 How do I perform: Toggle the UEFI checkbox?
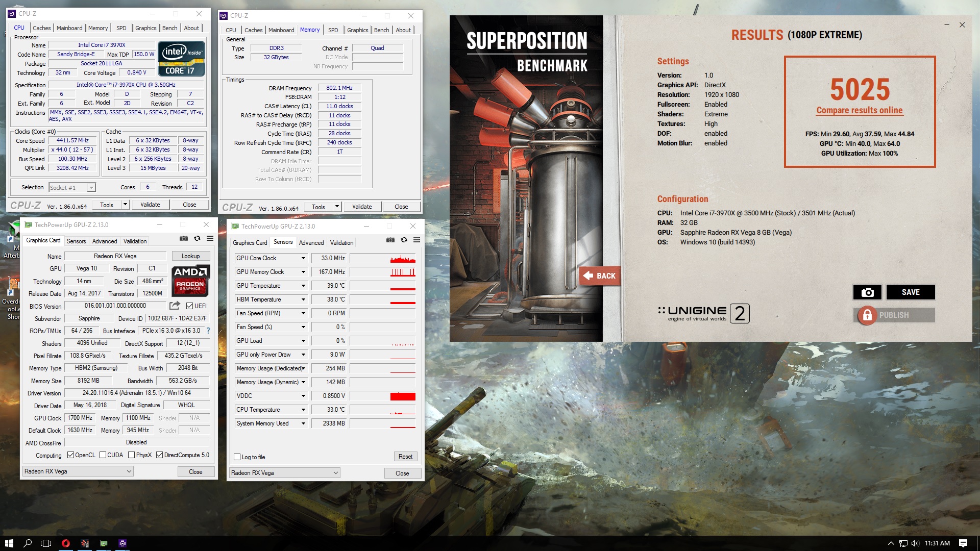tap(189, 306)
